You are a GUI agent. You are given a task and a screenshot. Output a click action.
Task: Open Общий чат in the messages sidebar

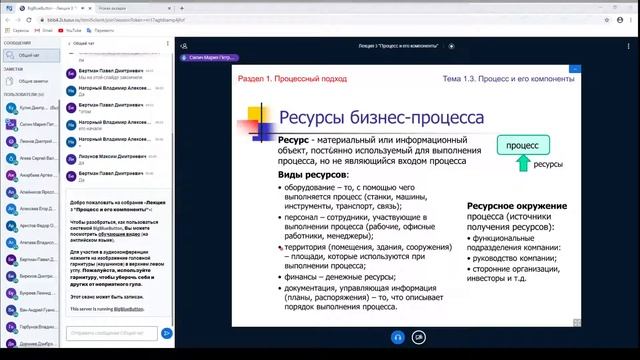click(x=31, y=56)
